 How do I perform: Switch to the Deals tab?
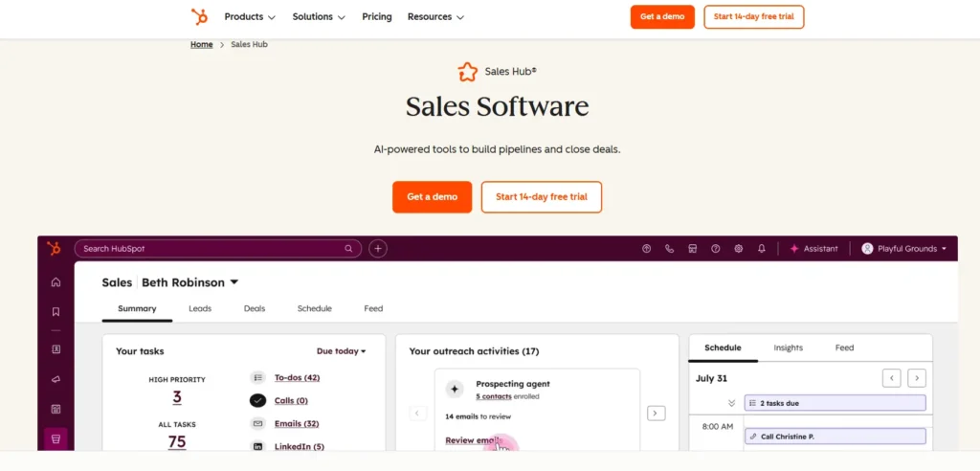click(x=255, y=308)
